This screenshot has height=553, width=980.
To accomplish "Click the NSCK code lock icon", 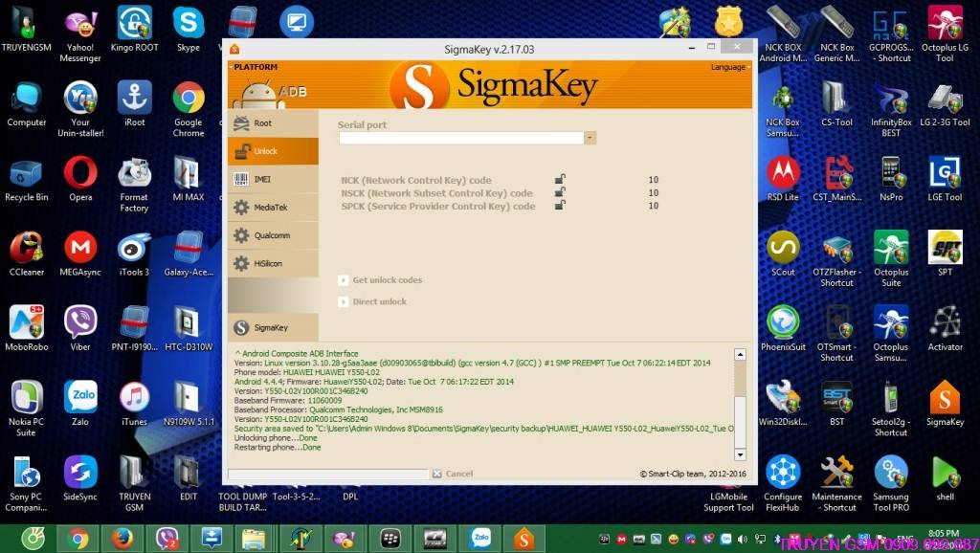I will 560,192.
